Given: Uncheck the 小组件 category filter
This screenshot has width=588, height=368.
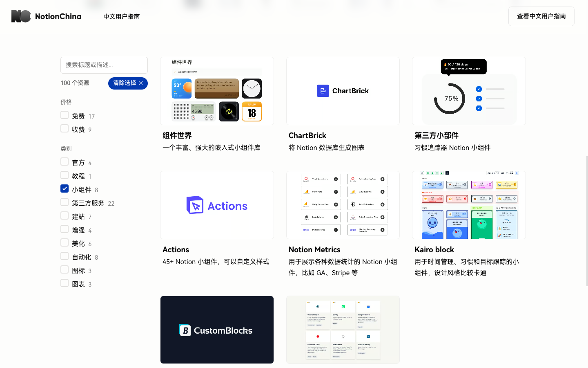Looking at the screenshot, I should pyautogui.click(x=65, y=188).
